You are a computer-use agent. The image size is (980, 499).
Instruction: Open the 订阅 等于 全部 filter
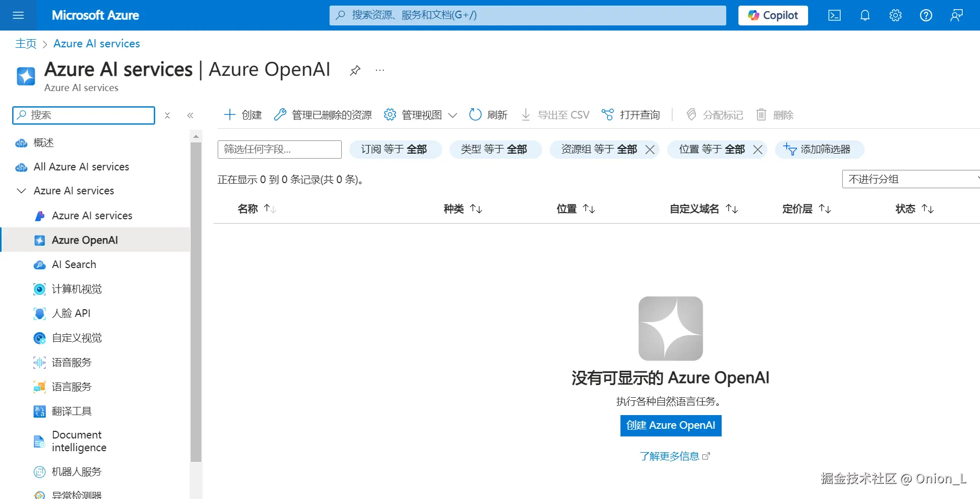[x=395, y=150]
